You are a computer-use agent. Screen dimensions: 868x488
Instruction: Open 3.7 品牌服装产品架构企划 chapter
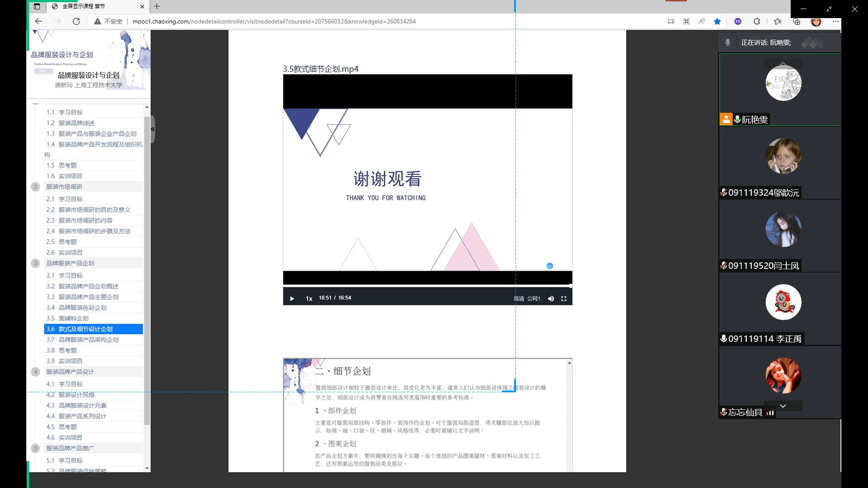89,340
